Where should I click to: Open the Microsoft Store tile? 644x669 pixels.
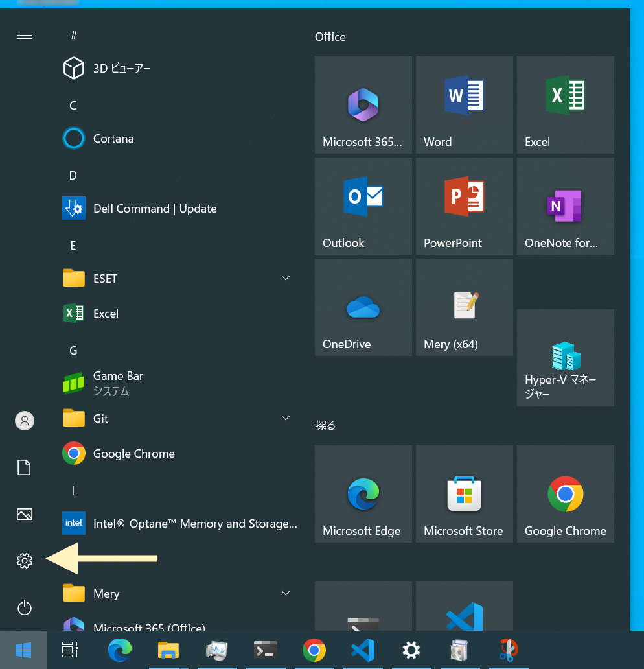pos(465,494)
